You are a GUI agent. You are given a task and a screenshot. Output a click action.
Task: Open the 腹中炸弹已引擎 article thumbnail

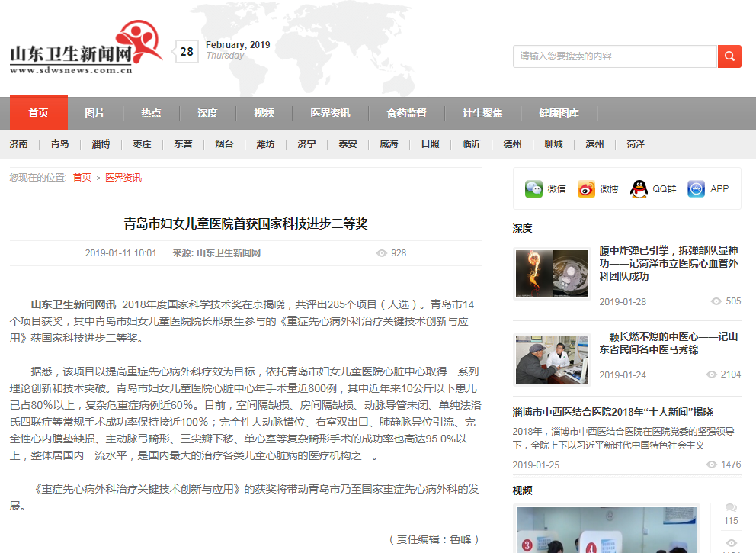click(x=552, y=275)
